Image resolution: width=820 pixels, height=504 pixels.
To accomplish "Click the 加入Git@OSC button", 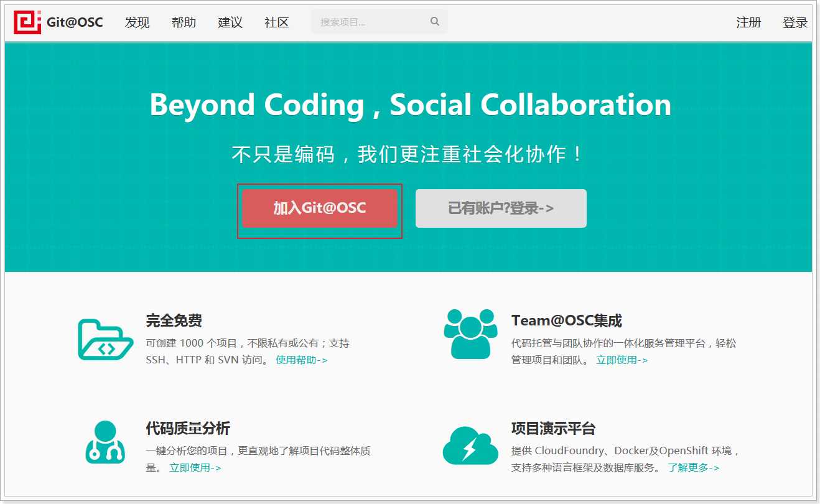I will [320, 208].
